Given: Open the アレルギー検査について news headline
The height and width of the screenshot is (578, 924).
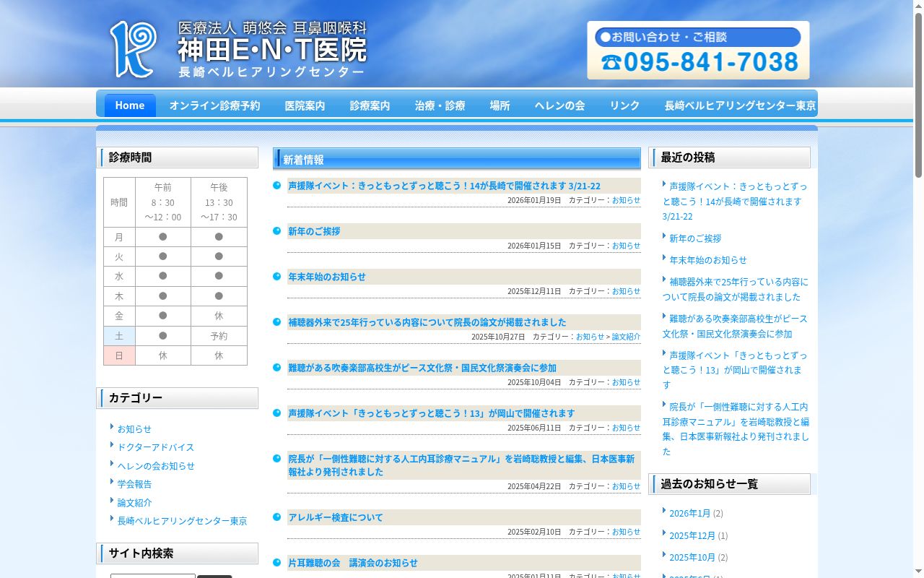Looking at the screenshot, I should click(336, 518).
